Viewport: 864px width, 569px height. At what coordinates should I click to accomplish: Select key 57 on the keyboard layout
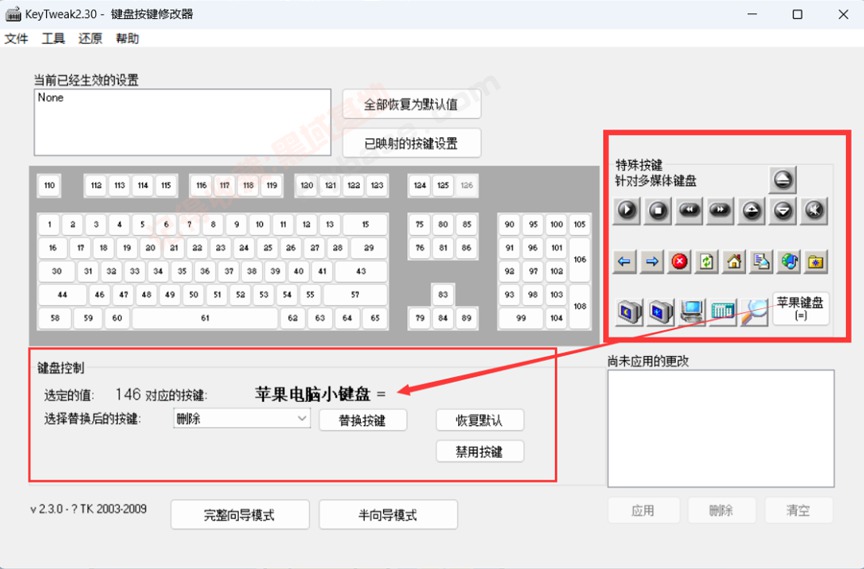click(x=355, y=295)
